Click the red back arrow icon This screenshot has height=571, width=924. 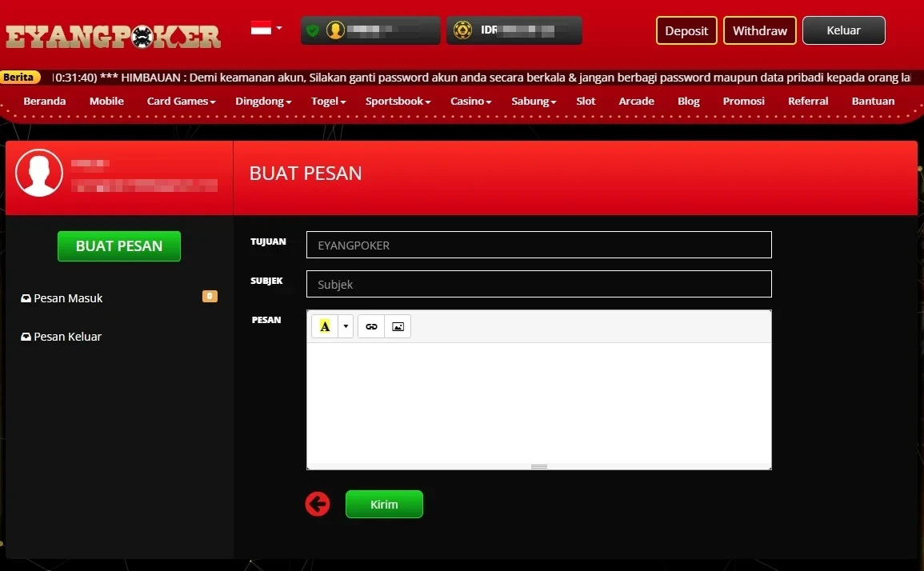click(318, 504)
